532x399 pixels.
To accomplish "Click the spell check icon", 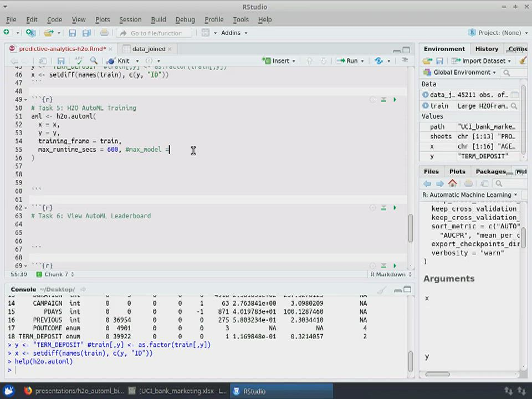I will (x=79, y=61).
